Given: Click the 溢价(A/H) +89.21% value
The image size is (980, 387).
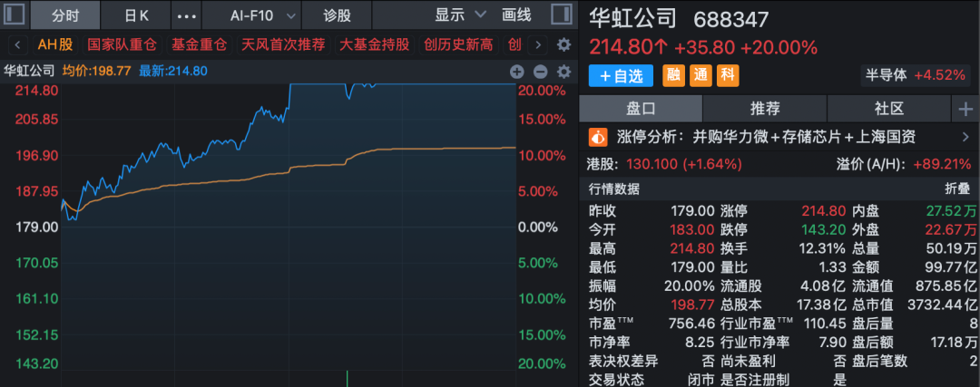Looking at the screenshot, I should pos(943,165).
